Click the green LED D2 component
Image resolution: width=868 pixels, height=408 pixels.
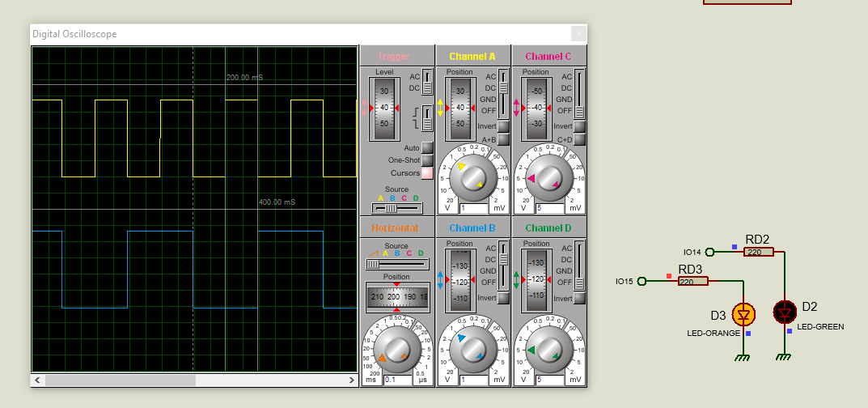(x=784, y=311)
